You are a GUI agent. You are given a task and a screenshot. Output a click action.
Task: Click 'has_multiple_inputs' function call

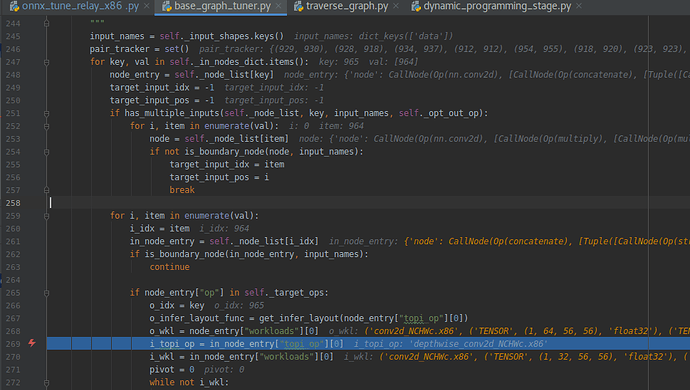(172, 113)
